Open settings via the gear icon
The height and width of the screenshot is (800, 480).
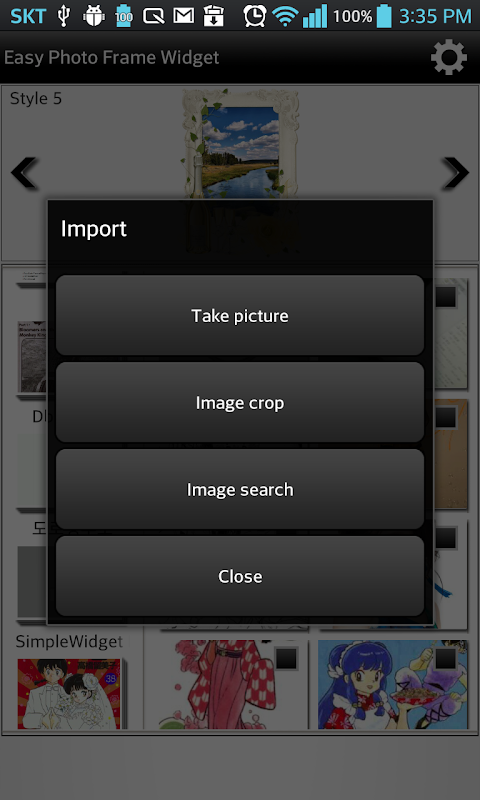[x=449, y=57]
